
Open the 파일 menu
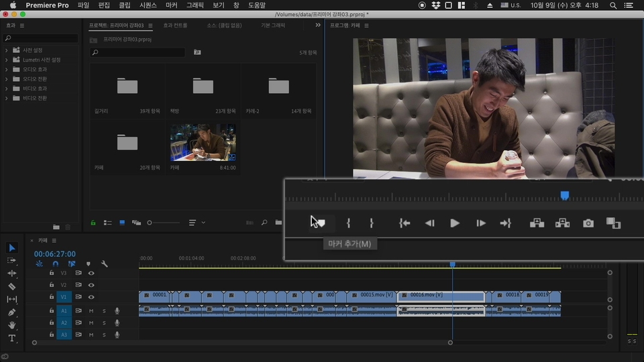83,5
